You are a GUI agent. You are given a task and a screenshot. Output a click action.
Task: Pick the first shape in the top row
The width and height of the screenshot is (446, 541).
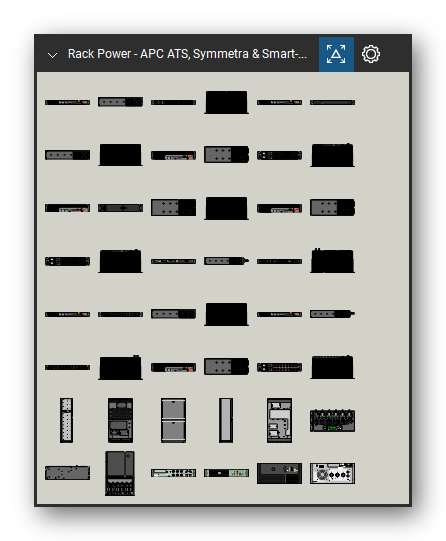[x=68, y=102]
